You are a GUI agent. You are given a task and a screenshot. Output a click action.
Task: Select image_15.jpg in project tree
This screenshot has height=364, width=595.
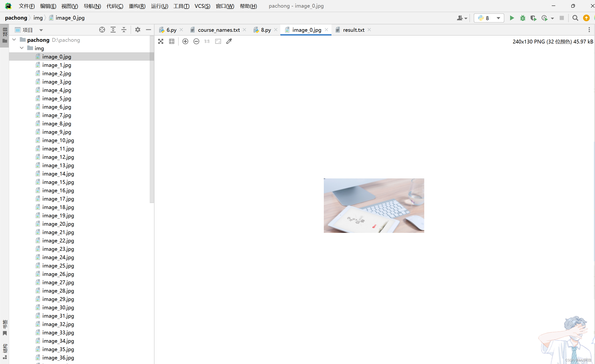[x=58, y=182]
